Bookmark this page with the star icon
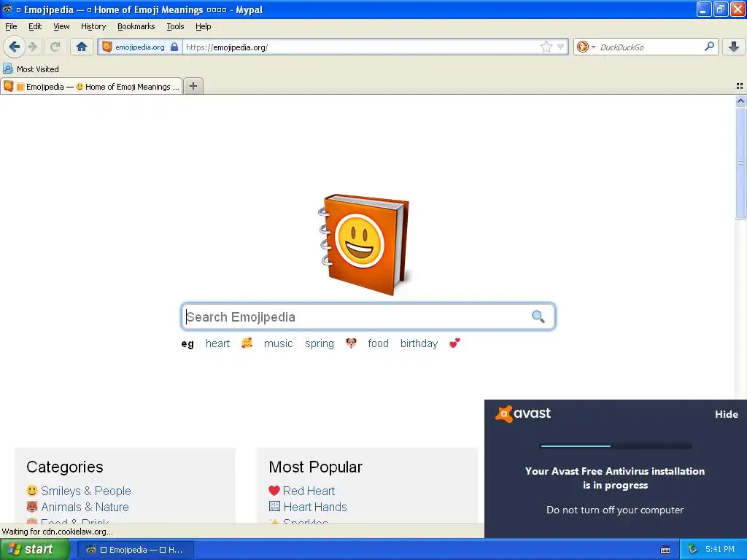The image size is (747, 560). tap(546, 47)
